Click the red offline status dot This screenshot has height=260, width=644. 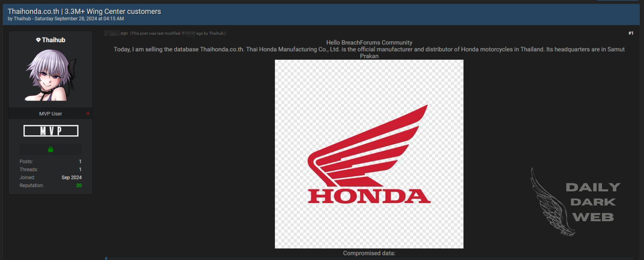point(88,114)
